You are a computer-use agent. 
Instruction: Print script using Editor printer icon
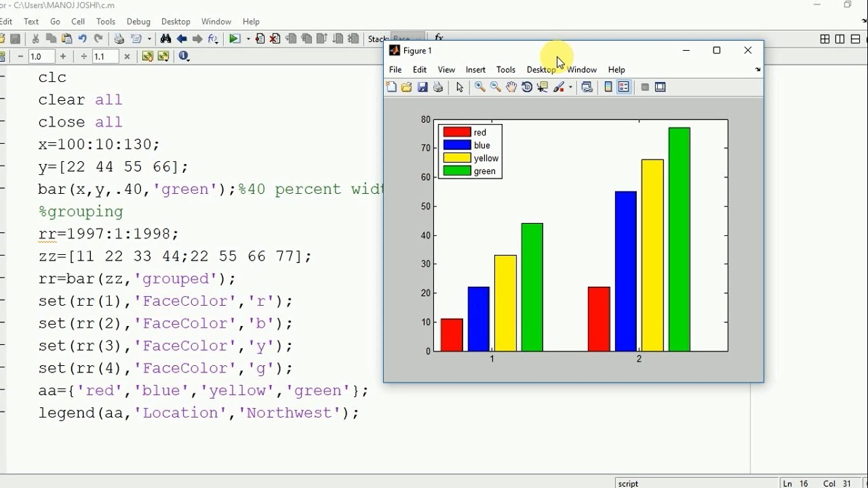119,39
